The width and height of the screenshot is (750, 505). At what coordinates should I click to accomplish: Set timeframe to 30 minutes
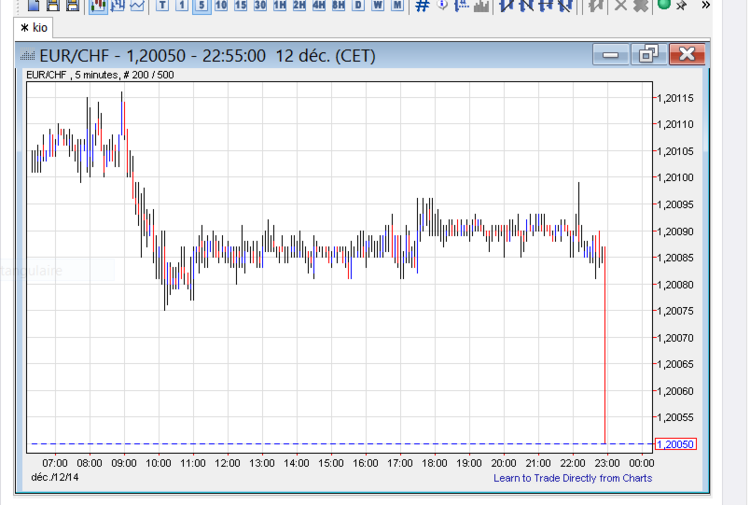tap(260, 6)
